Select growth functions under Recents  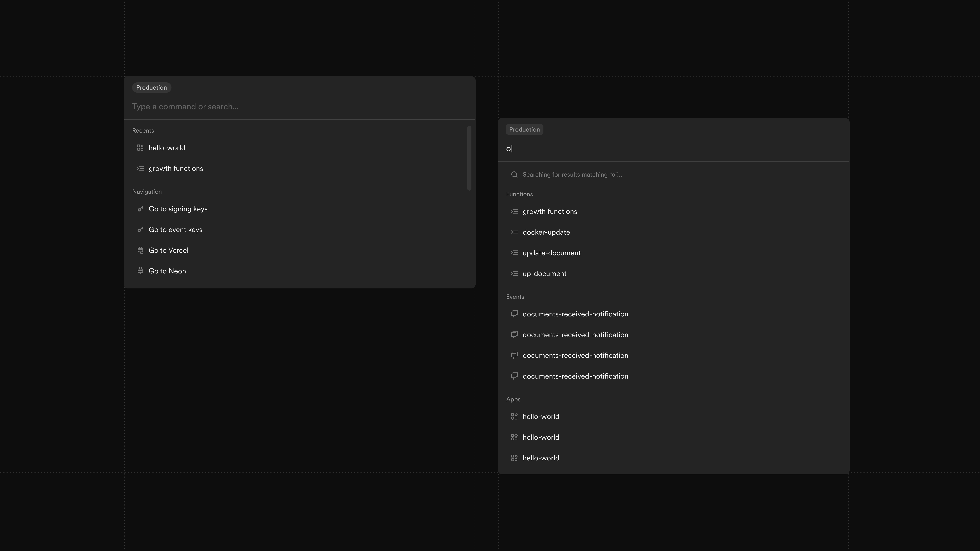pos(175,168)
